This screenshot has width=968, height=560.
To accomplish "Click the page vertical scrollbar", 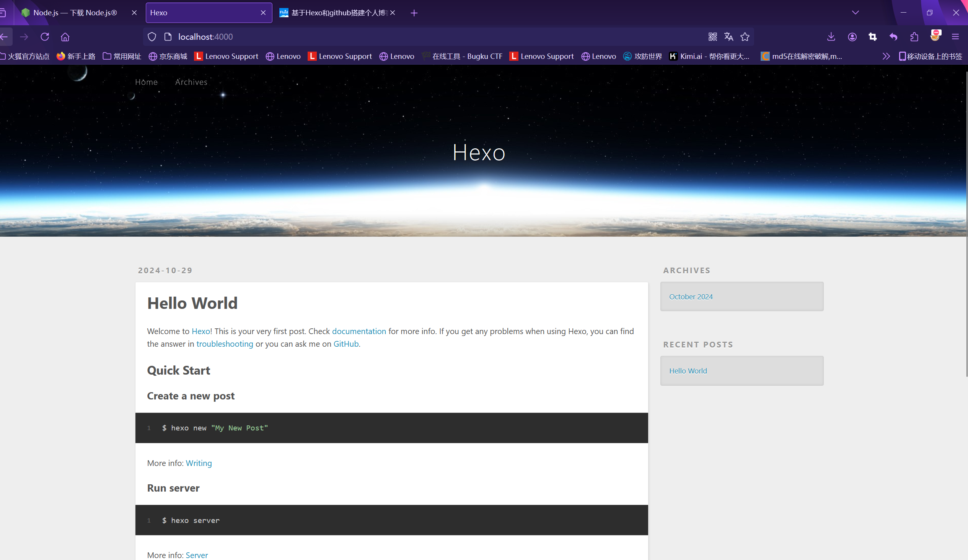I will (x=966, y=222).
